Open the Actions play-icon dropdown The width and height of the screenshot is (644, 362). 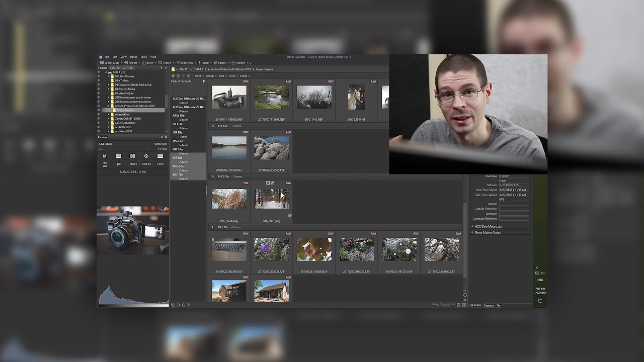(239, 63)
